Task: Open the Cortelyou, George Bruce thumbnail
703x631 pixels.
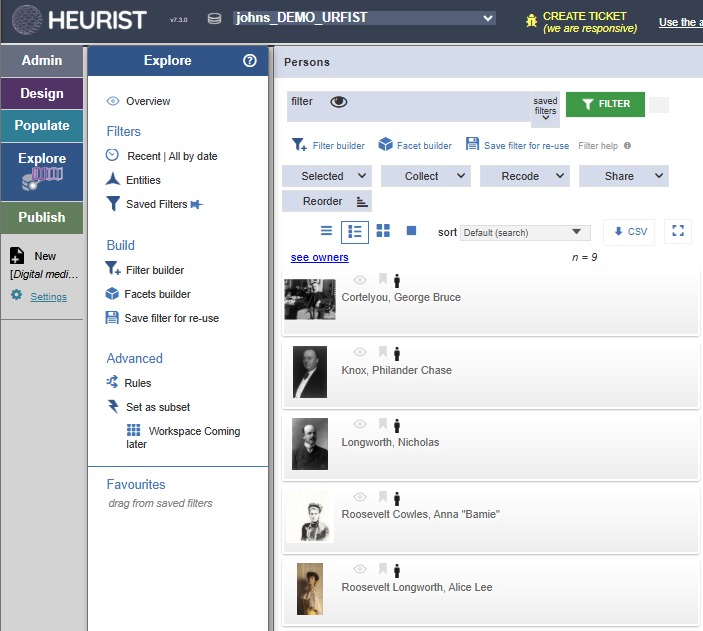Action: [x=310, y=299]
